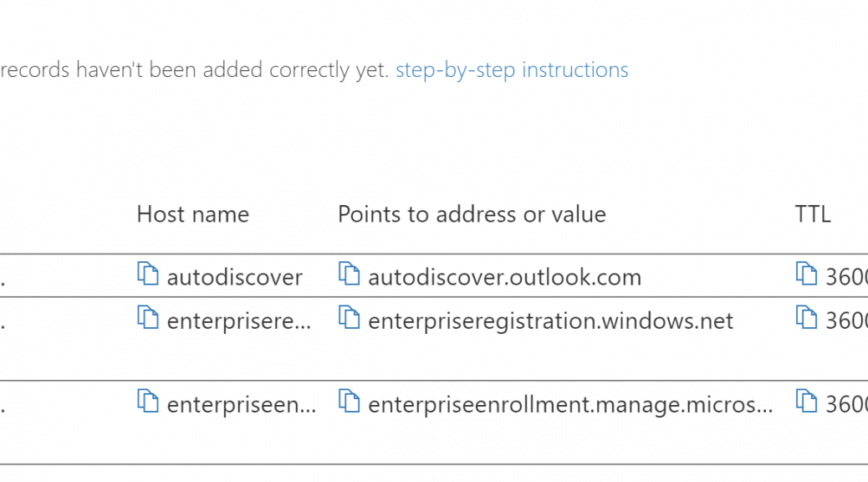Select the enterpriseregistration.windows.net text

pos(551,321)
